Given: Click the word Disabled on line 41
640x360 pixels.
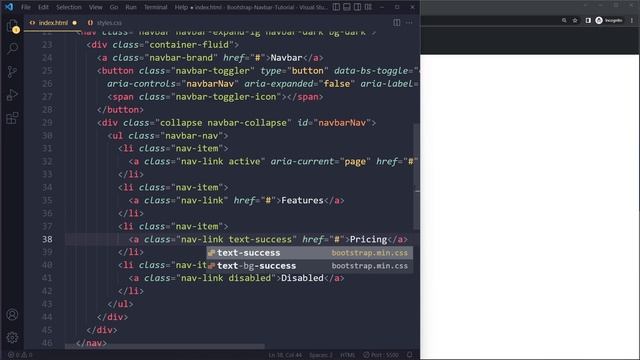Looking at the screenshot, I should [x=302, y=278].
